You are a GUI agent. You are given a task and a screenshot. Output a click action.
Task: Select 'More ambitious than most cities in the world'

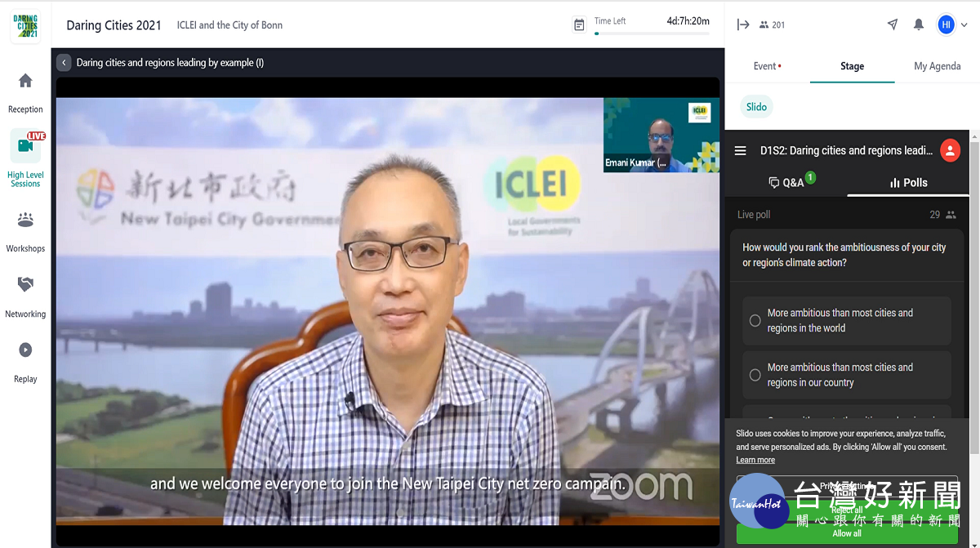point(847,320)
